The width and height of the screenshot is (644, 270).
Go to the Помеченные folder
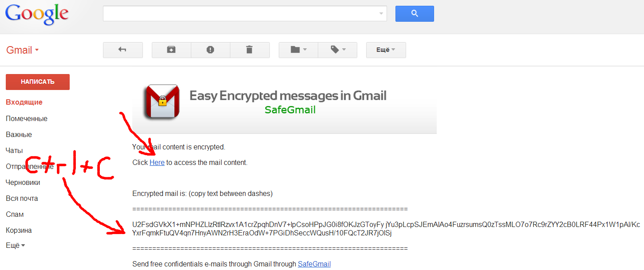[x=27, y=119]
